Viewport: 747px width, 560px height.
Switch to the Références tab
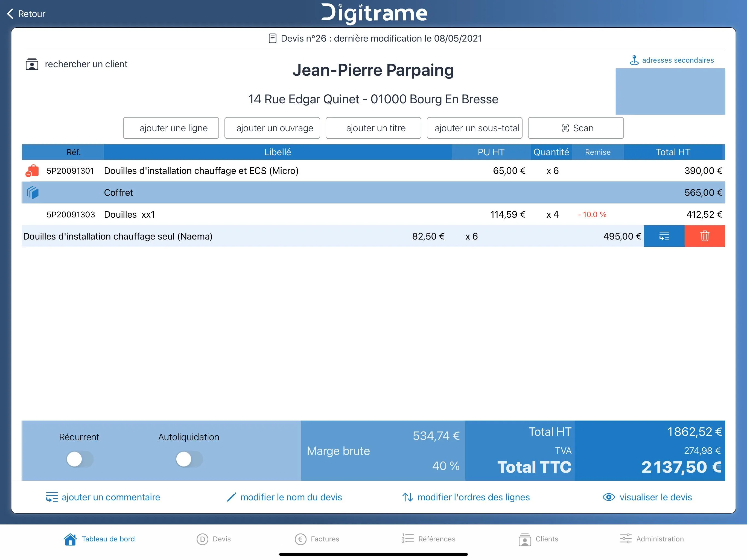428,539
